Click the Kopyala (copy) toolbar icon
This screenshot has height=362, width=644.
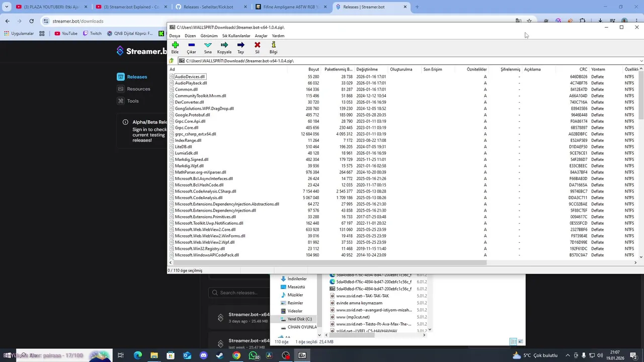pos(224,45)
